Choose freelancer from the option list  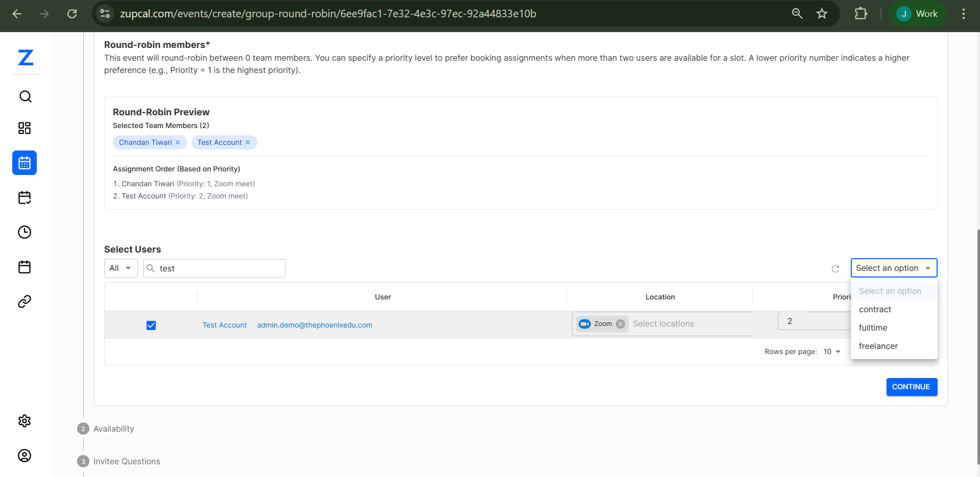(x=878, y=346)
